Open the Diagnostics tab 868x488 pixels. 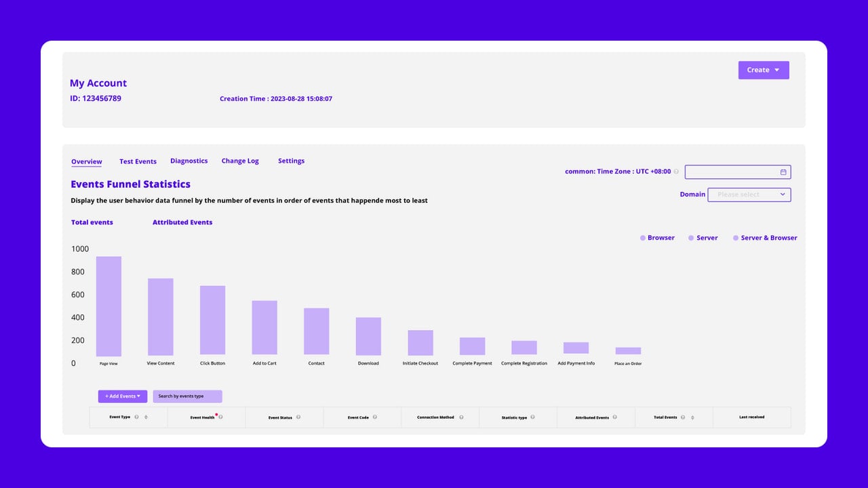coord(189,161)
